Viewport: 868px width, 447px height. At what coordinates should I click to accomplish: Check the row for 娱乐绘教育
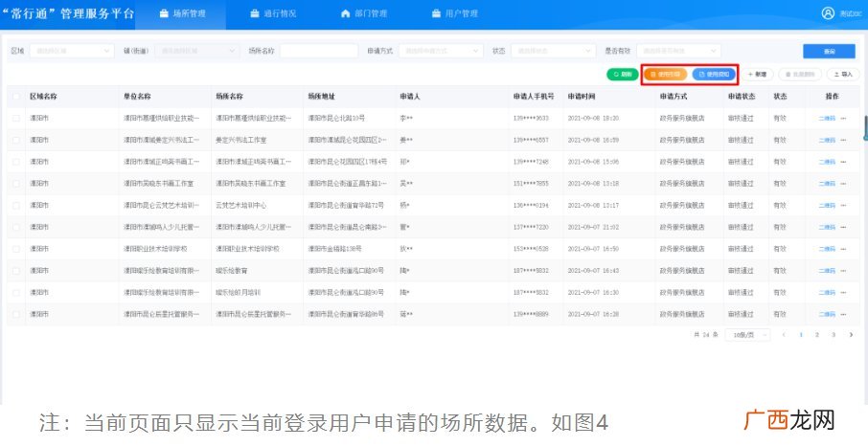click(16, 271)
